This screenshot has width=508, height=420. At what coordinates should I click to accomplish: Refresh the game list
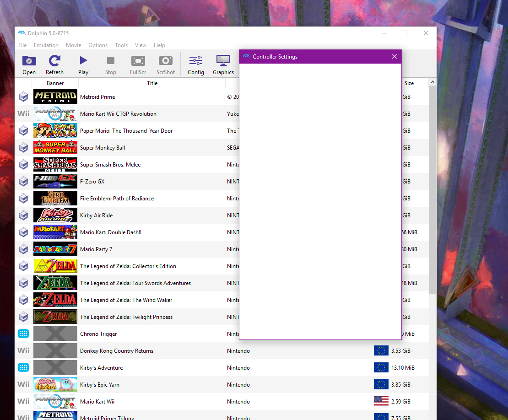click(x=54, y=65)
